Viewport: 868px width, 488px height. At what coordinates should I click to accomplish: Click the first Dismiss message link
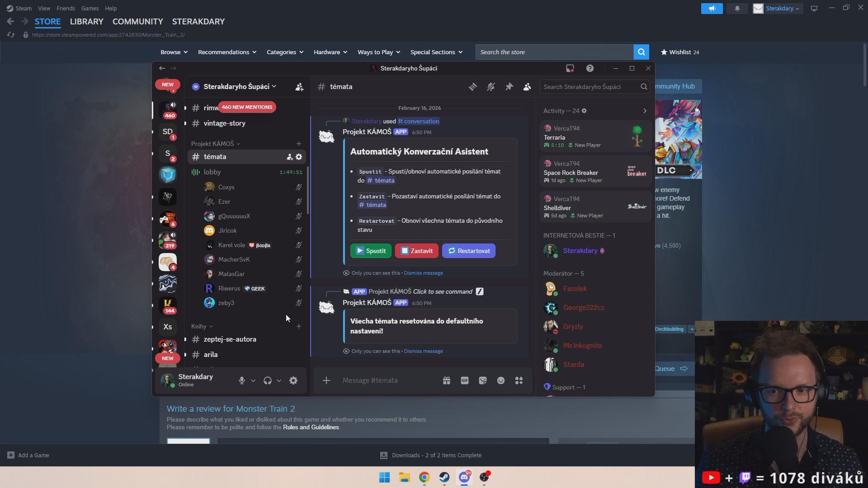click(x=423, y=273)
